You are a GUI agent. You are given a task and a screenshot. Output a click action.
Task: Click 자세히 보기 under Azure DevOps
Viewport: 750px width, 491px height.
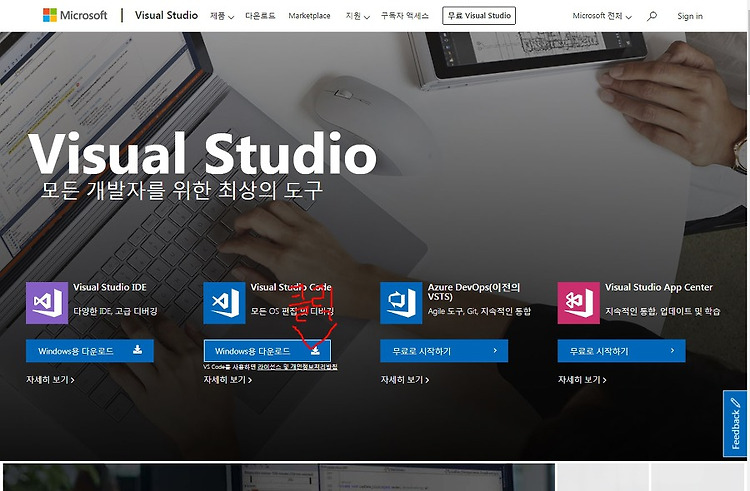[405, 380]
